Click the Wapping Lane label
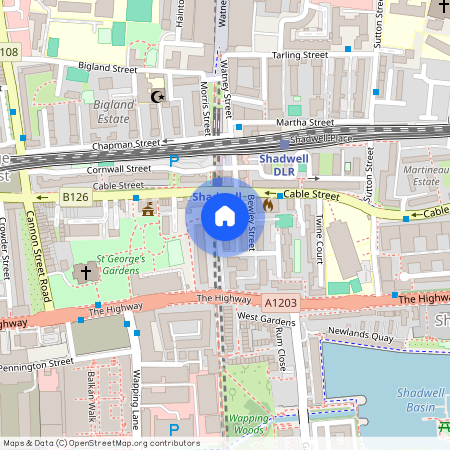The width and height of the screenshot is (450, 450). (x=136, y=400)
